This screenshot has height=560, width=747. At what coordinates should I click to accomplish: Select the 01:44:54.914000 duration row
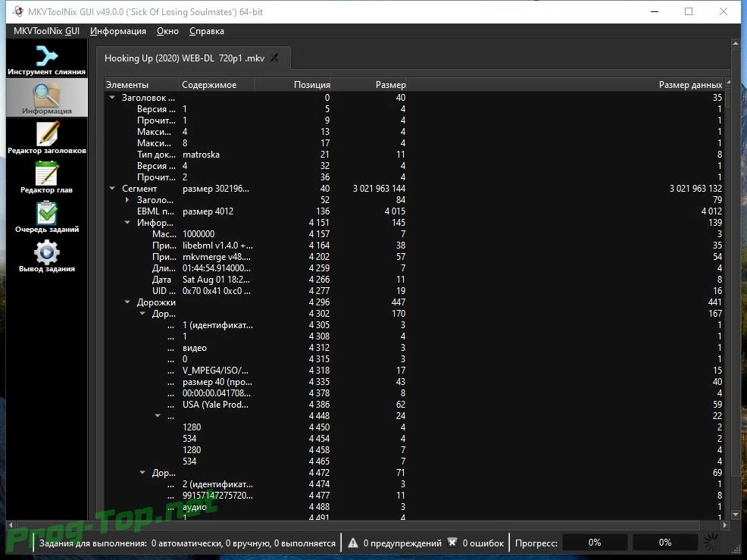tap(414, 268)
